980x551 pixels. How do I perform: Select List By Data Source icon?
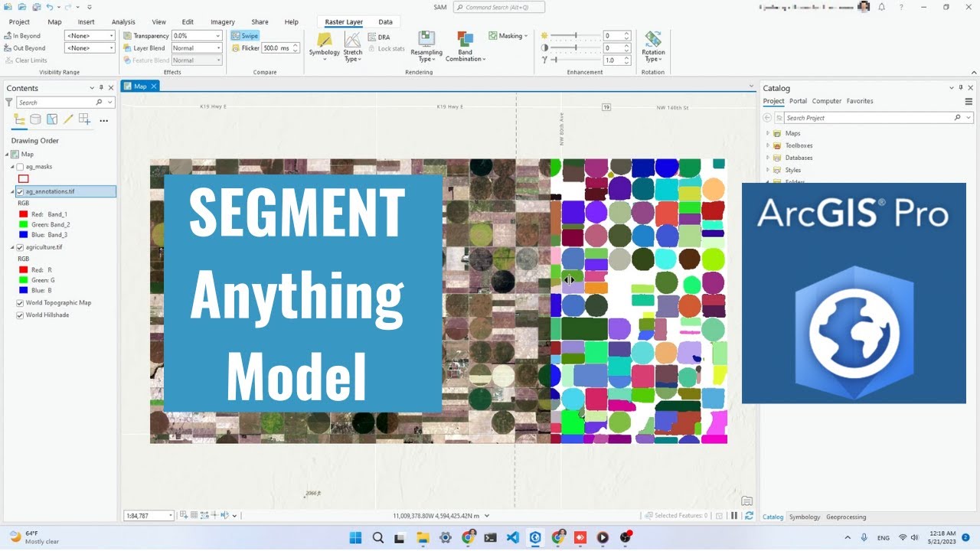click(36, 119)
